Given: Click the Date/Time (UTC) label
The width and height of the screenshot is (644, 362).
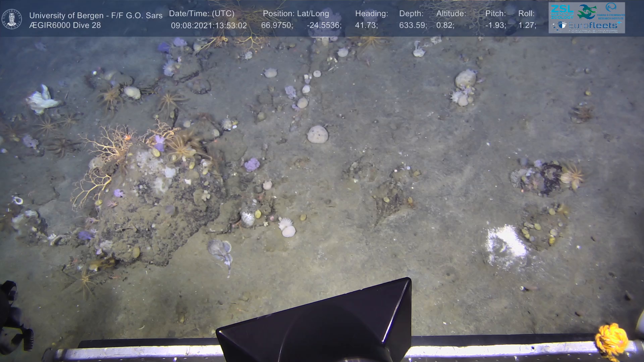Looking at the screenshot, I should point(202,14).
